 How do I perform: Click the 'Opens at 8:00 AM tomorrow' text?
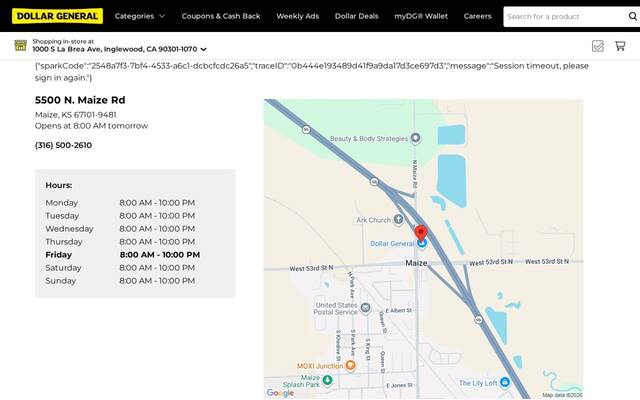[91, 126]
